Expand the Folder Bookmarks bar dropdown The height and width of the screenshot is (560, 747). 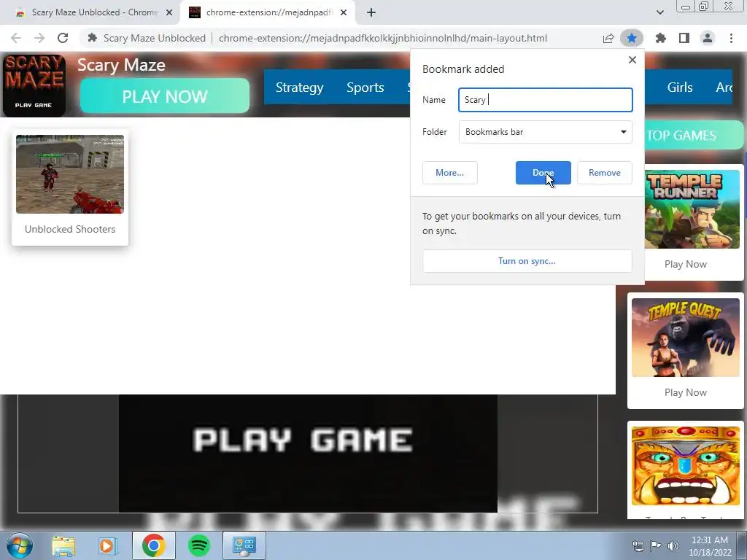[546, 132]
